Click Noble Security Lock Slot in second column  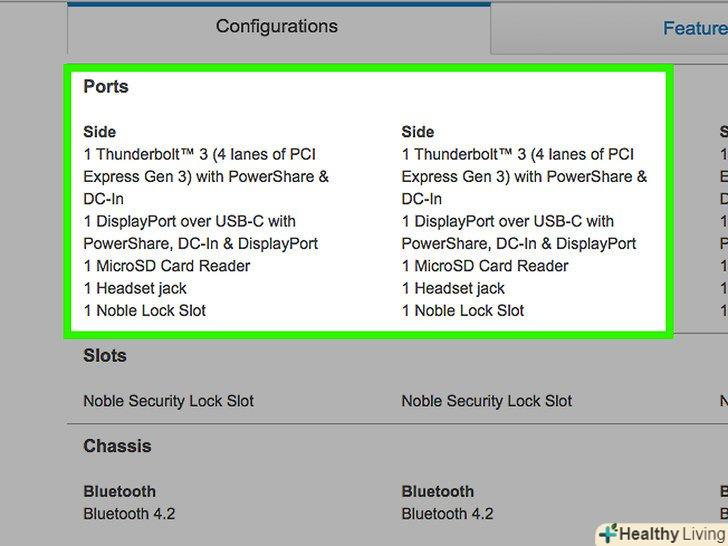[x=487, y=401]
